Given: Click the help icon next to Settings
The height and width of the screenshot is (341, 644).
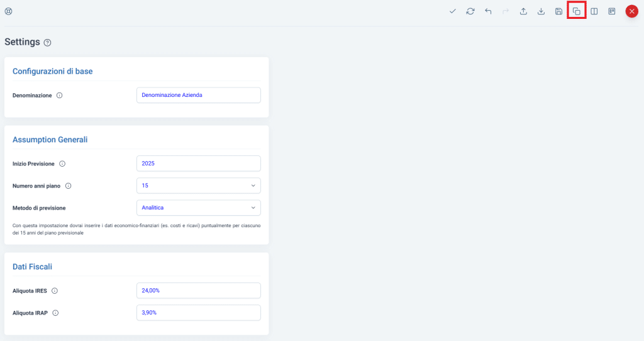Looking at the screenshot, I should (x=48, y=43).
